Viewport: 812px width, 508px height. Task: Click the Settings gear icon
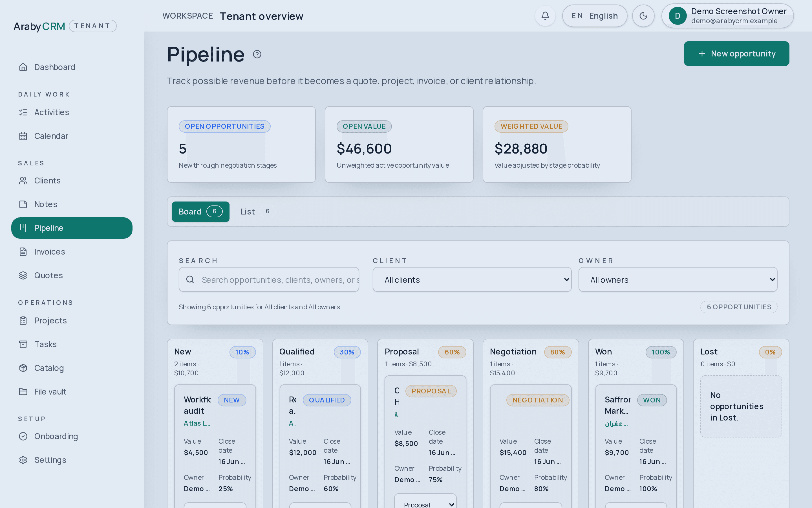(23, 460)
